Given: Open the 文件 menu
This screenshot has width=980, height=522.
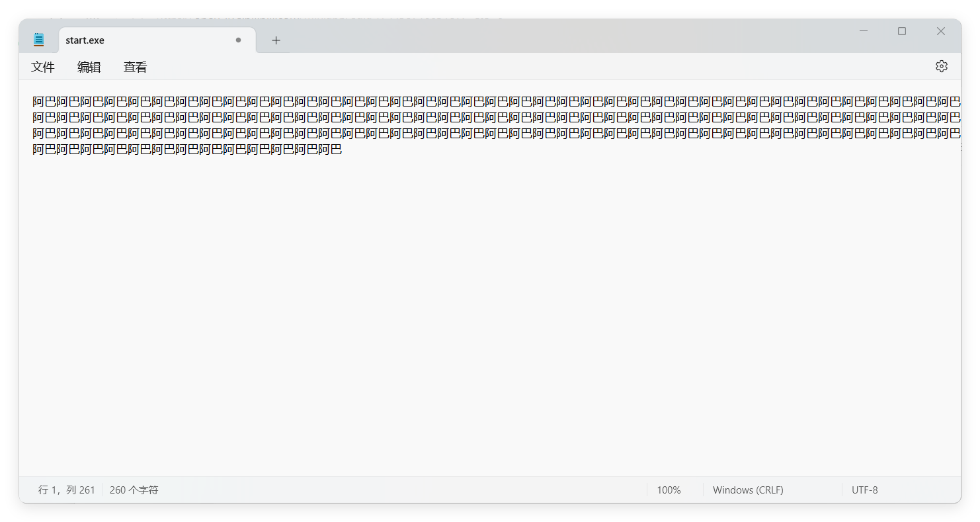Looking at the screenshot, I should tap(43, 67).
